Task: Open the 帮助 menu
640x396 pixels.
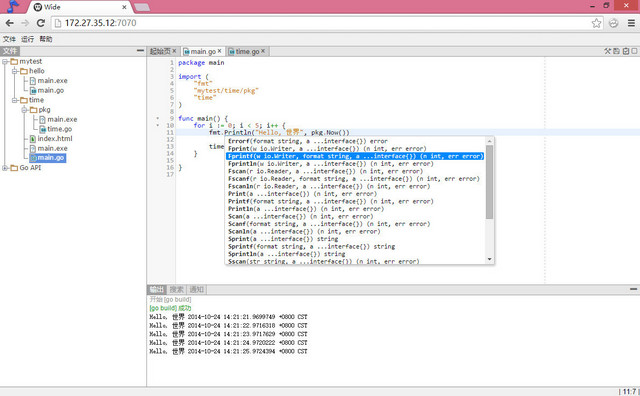Action: coord(46,39)
